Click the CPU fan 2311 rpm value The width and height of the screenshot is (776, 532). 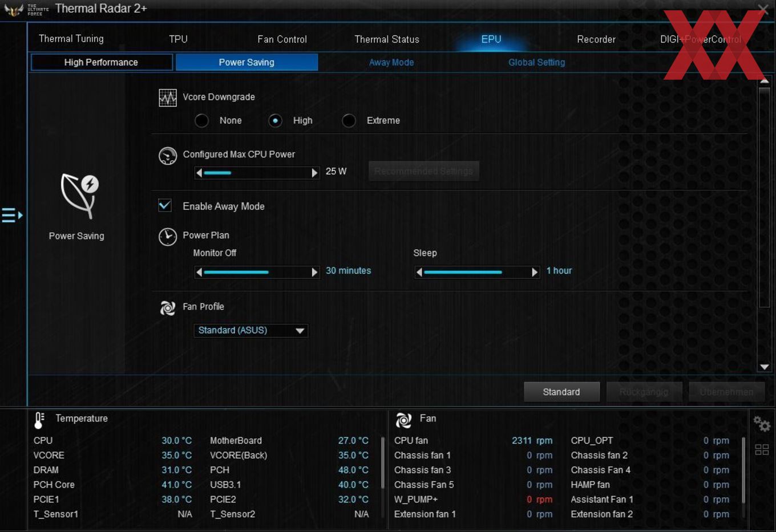click(532, 441)
